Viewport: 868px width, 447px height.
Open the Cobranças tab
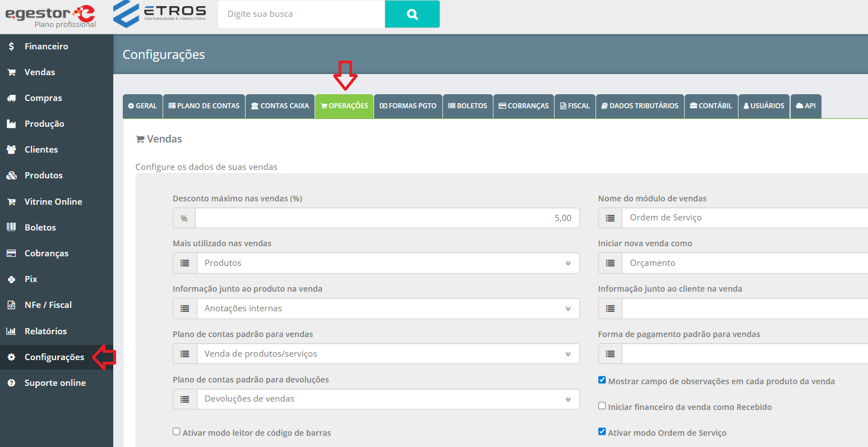(524, 106)
